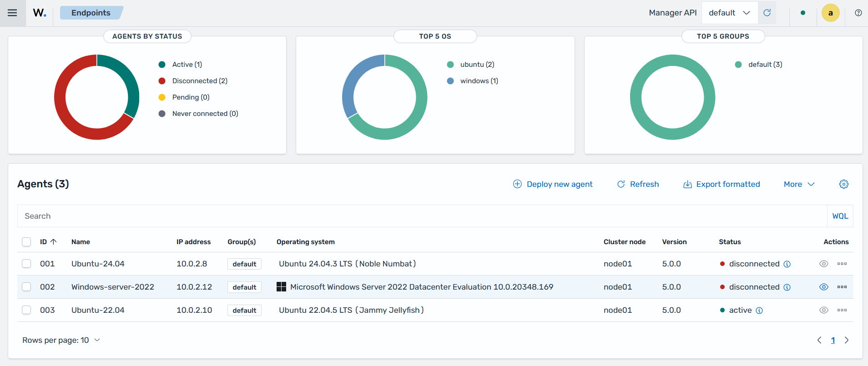View details of Windows-server-2022 with eye icon

(x=824, y=287)
